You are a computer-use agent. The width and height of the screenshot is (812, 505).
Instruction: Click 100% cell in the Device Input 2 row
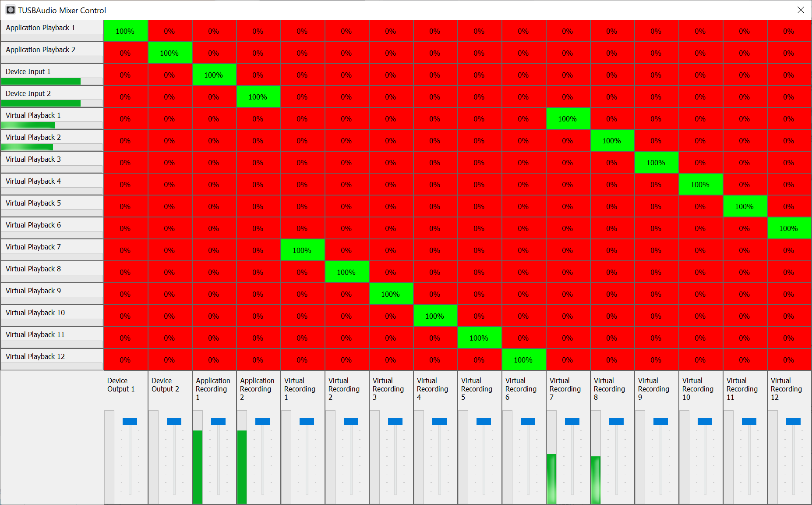[x=258, y=96]
